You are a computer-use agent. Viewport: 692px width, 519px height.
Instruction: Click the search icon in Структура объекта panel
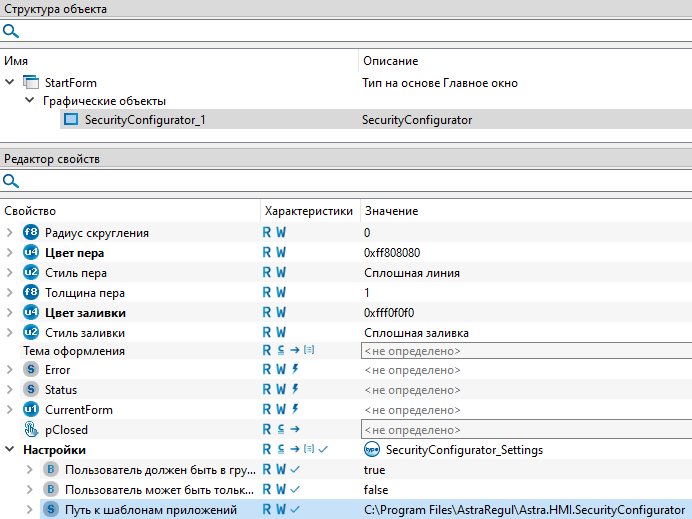click(x=11, y=31)
